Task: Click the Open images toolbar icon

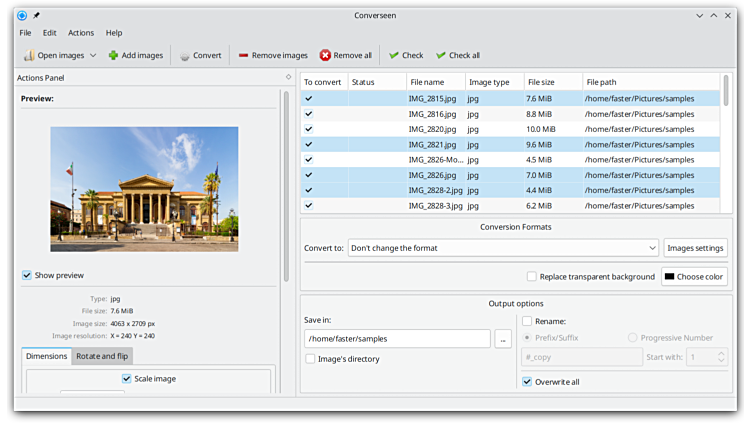Action: click(x=29, y=56)
